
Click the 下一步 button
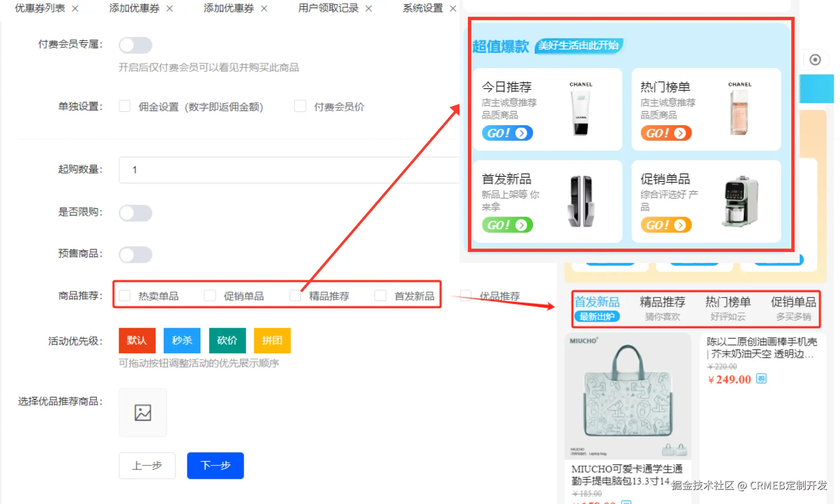coord(215,465)
